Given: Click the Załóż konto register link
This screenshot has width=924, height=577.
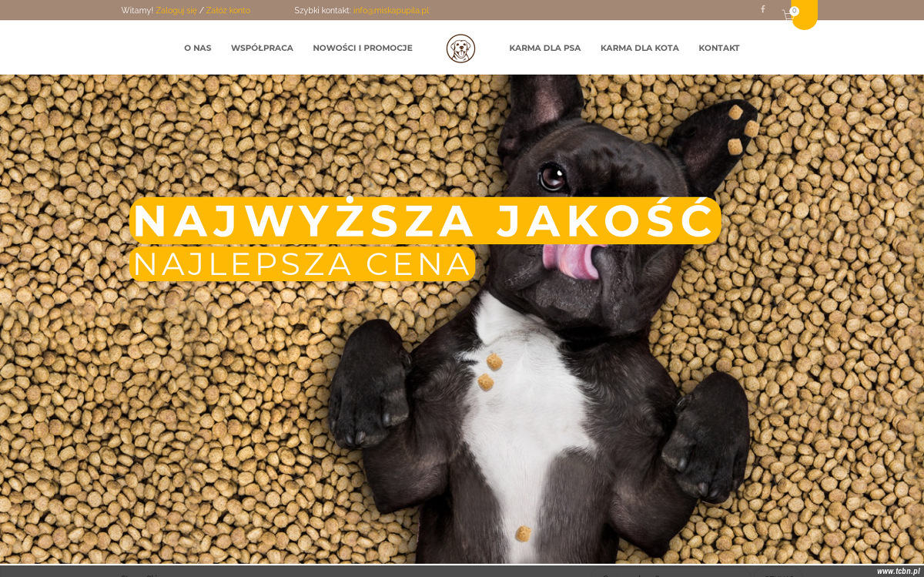Looking at the screenshot, I should (228, 11).
